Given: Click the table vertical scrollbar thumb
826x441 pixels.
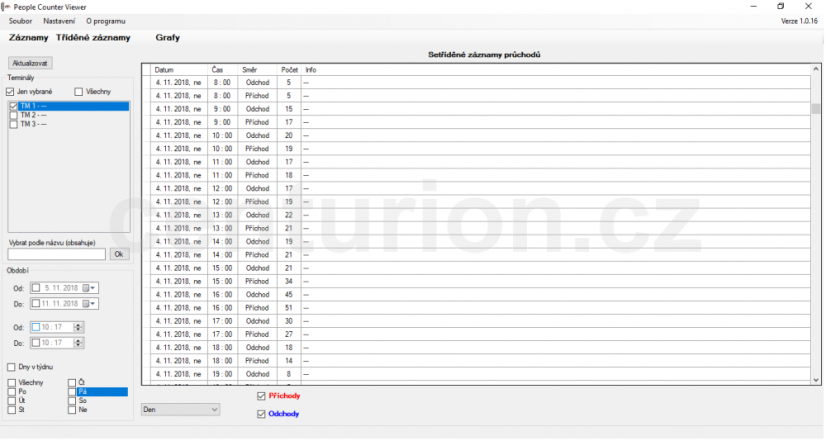Looking at the screenshot, I should [x=816, y=109].
